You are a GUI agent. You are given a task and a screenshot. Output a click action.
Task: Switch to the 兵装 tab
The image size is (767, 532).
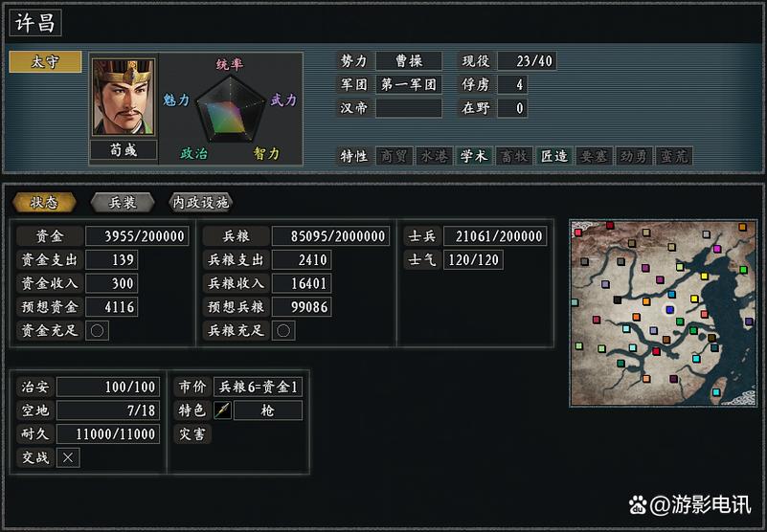coord(123,203)
